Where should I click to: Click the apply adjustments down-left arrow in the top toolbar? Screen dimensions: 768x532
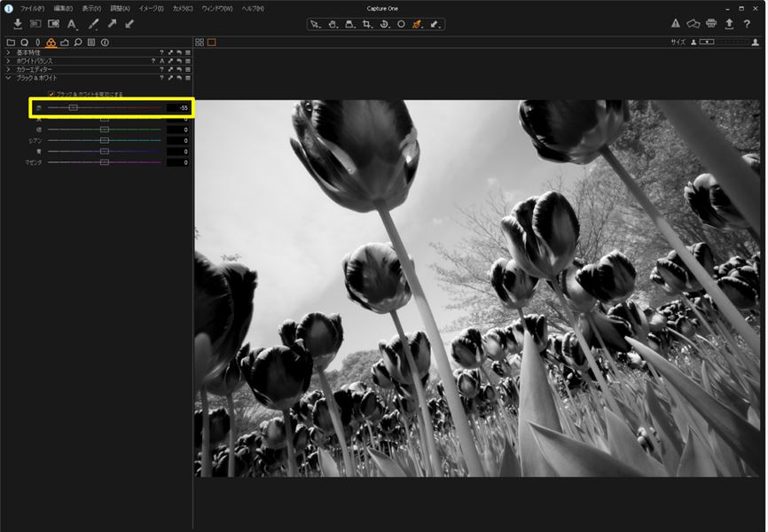(x=129, y=24)
